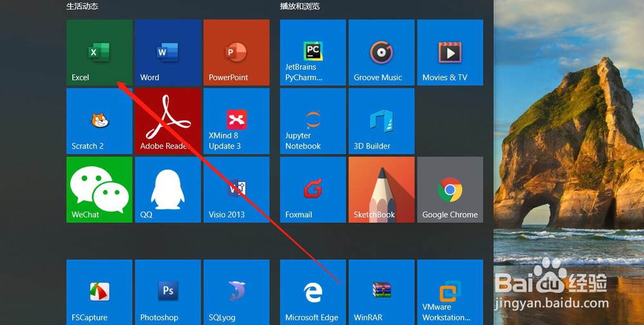Open the Visio 2013 tile
This screenshot has height=325, width=644.
236,190
